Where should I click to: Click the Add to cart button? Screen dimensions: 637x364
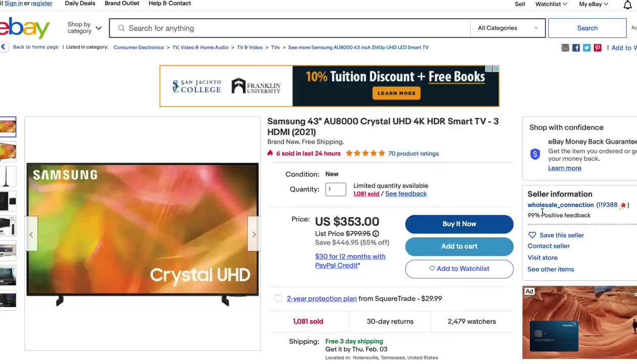coord(459,246)
